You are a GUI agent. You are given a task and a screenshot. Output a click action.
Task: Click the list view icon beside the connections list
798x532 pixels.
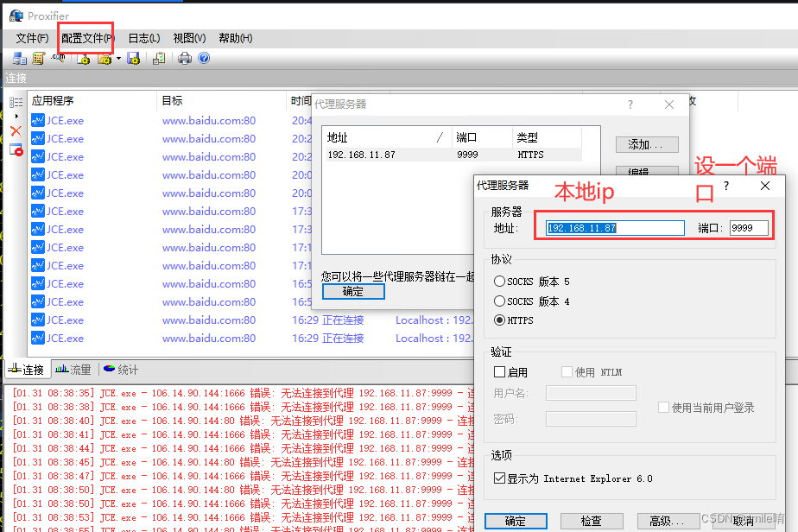point(16,102)
